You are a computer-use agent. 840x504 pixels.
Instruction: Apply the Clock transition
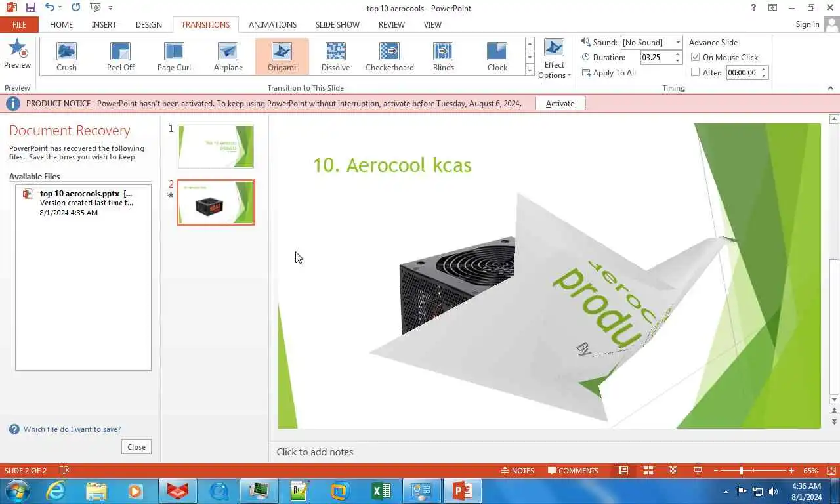pos(497,56)
